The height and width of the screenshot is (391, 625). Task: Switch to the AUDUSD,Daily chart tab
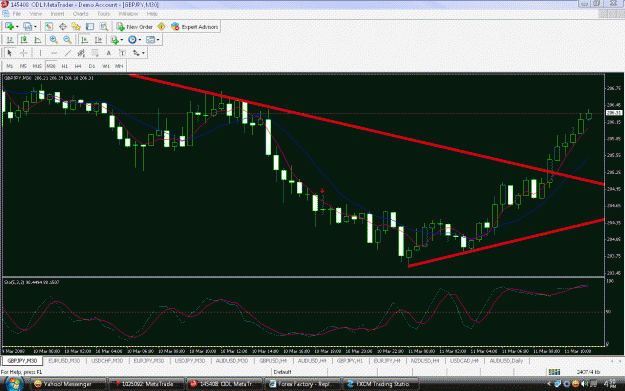(x=506, y=361)
